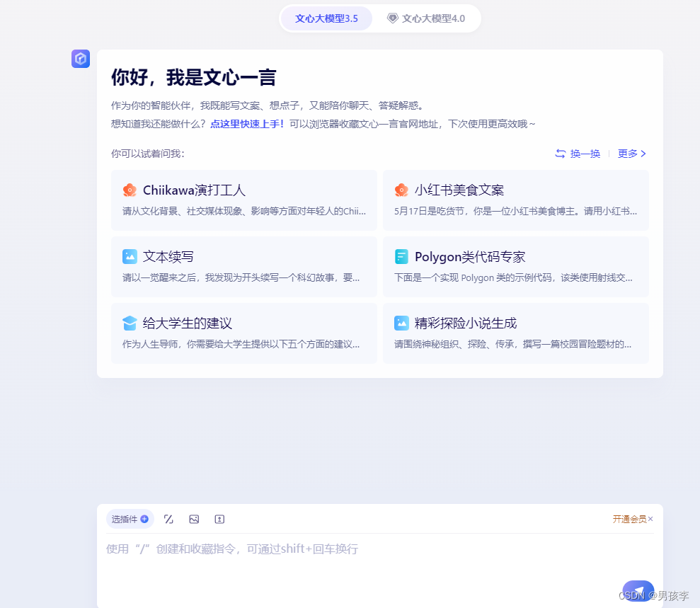Viewport: 700px width, 608px height.
Task: Click the heading 你好，我是文心一言
Action: pyautogui.click(x=193, y=77)
